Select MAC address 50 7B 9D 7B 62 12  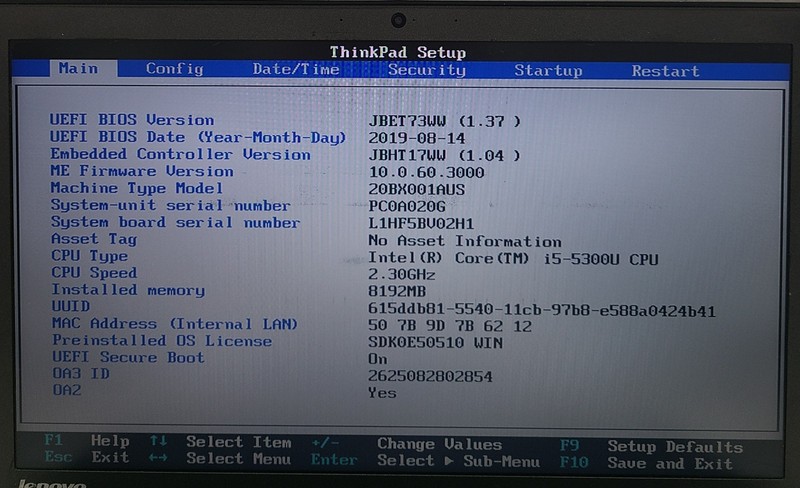coord(450,326)
